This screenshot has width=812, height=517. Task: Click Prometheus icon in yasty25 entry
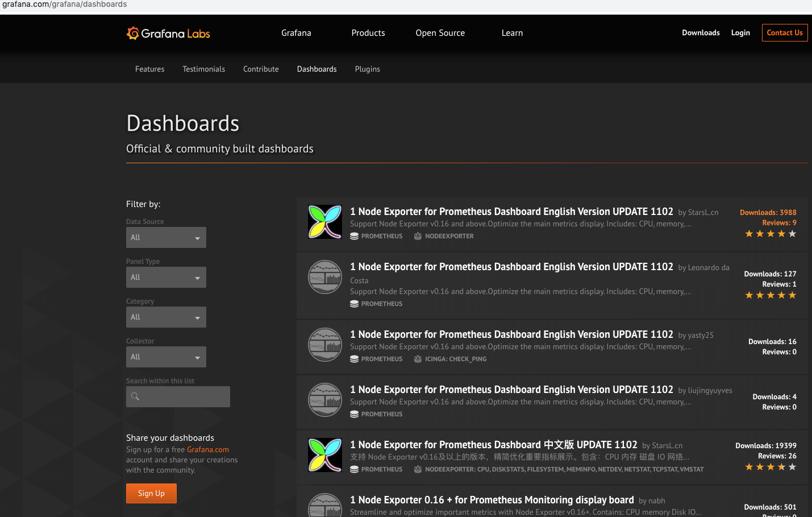pos(354,359)
